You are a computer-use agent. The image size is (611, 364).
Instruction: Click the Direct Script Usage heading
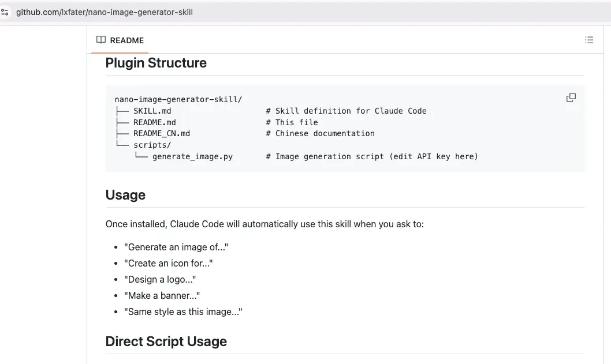(x=166, y=342)
